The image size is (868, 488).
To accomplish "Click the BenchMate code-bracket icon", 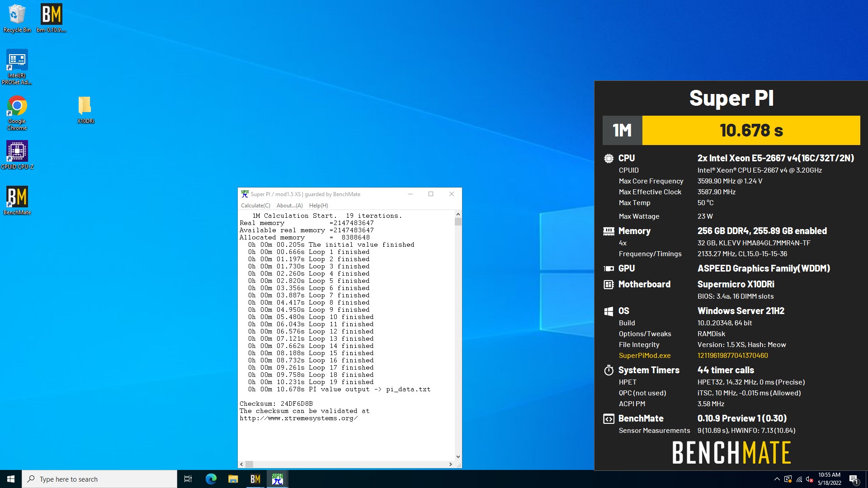I will [609, 419].
